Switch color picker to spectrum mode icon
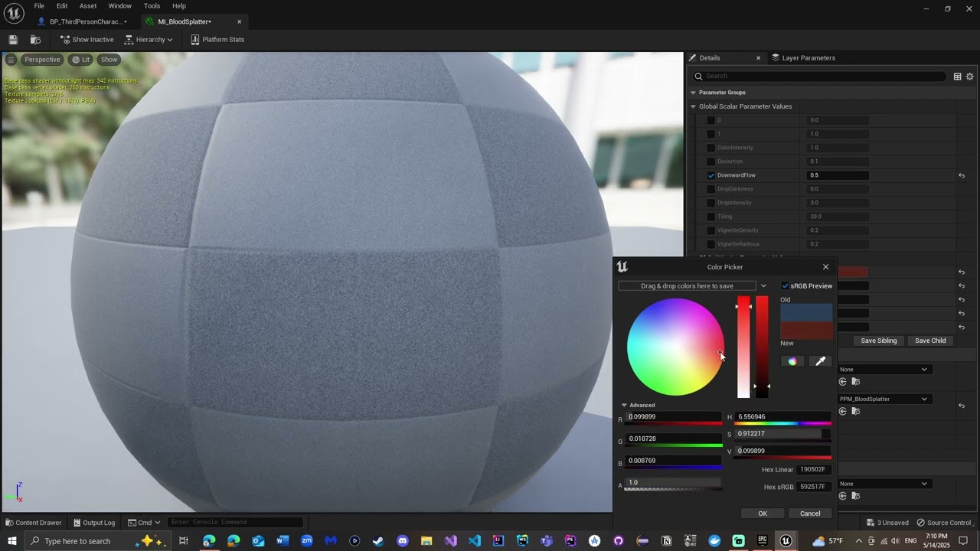This screenshot has width=980, height=551. [792, 361]
